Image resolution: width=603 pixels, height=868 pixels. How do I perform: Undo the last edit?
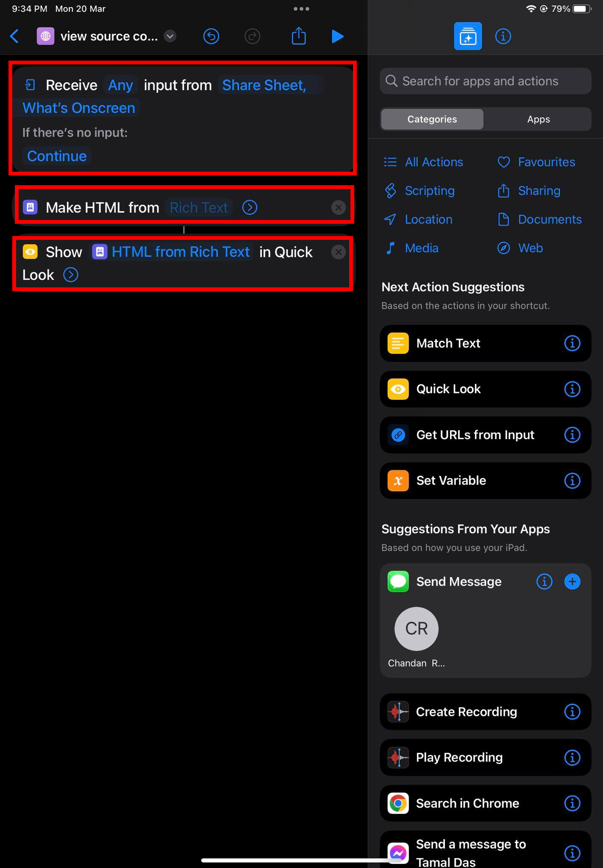[211, 36]
